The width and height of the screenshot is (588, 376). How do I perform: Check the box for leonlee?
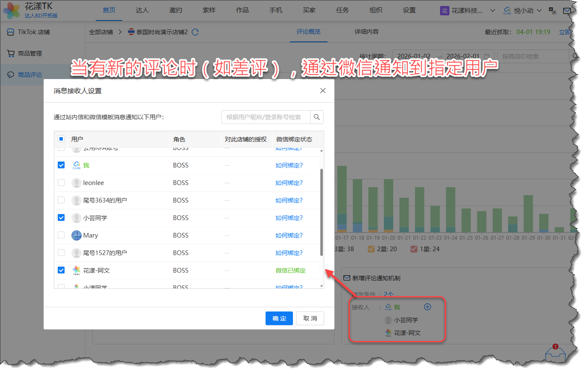coord(61,182)
